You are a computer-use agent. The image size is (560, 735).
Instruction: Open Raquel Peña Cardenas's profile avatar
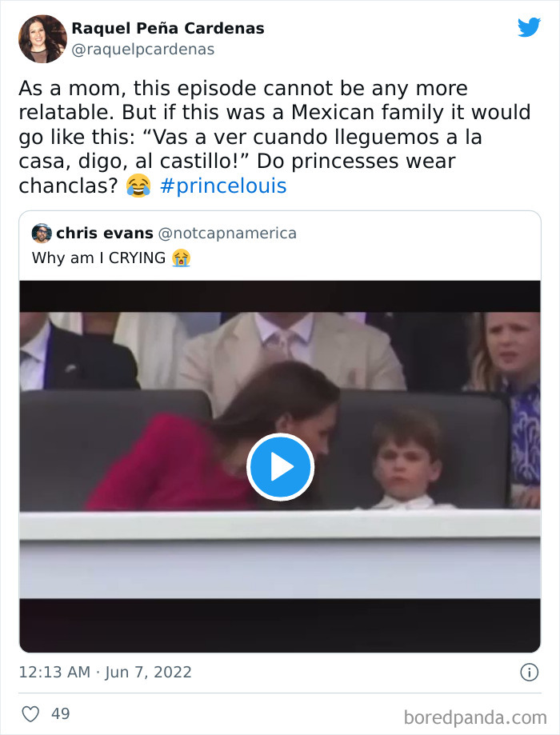(42, 38)
